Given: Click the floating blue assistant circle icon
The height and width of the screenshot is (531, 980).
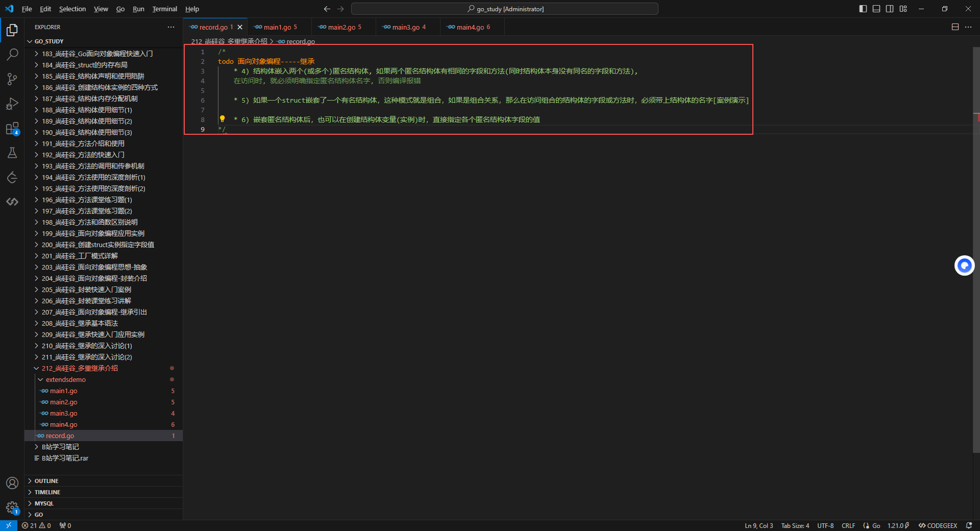Looking at the screenshot, I should tap(964, 265).
